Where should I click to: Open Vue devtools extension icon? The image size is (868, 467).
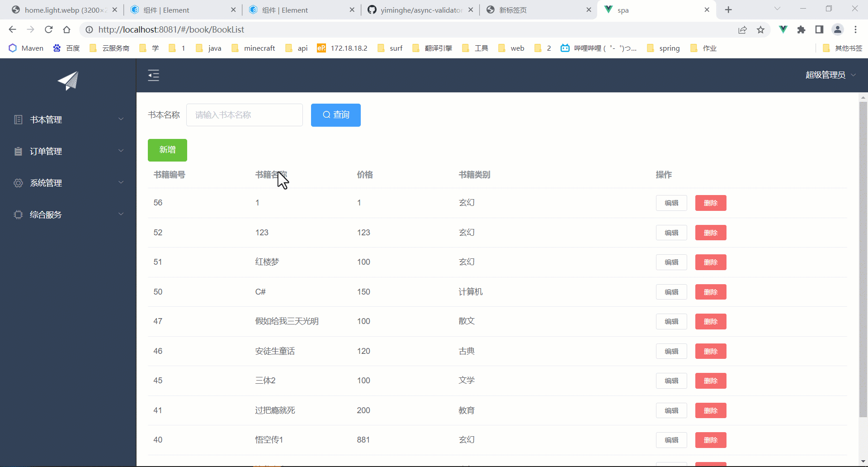(x=783, y=29)
